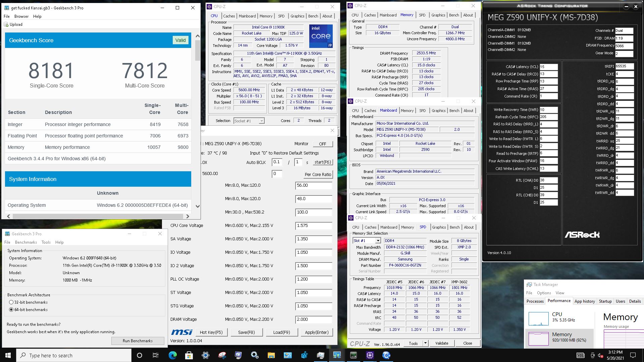Switch to Geekbench app on the taskbar

point(337,355)
